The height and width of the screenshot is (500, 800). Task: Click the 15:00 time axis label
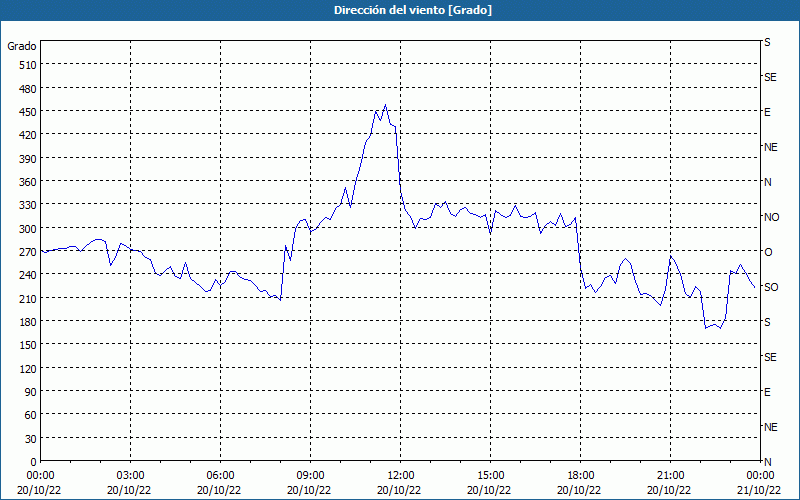tap(490, 476)
